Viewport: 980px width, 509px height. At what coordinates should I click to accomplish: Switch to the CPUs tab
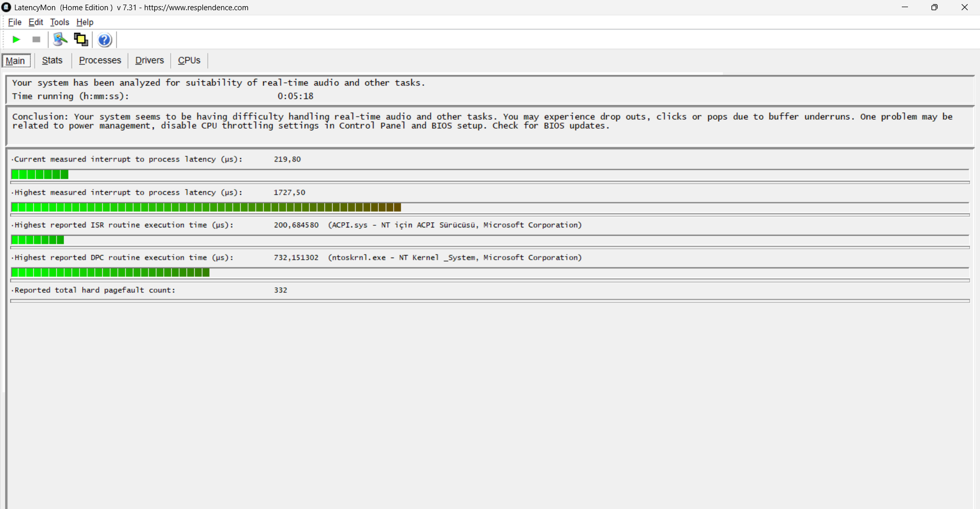189,60
